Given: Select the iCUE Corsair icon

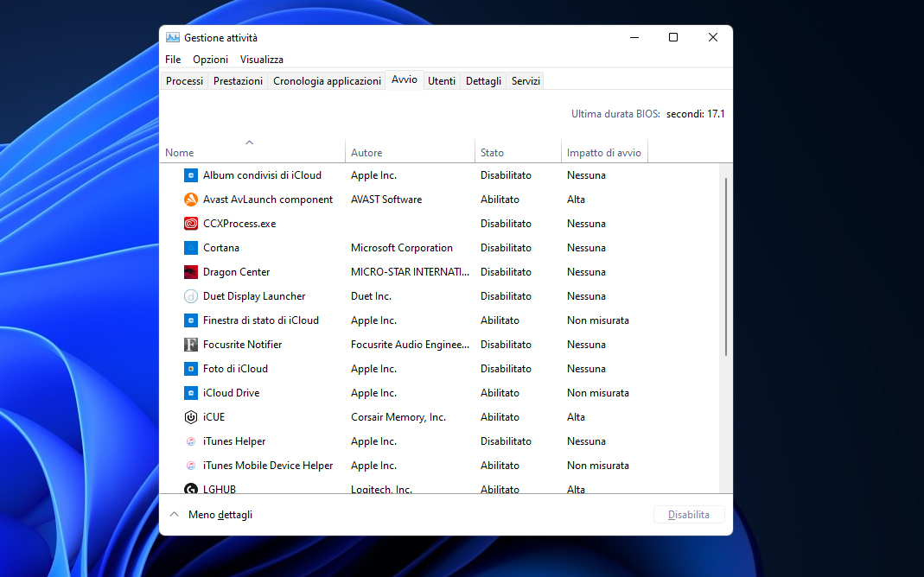Looking at the screenshot, I should 191,417.
